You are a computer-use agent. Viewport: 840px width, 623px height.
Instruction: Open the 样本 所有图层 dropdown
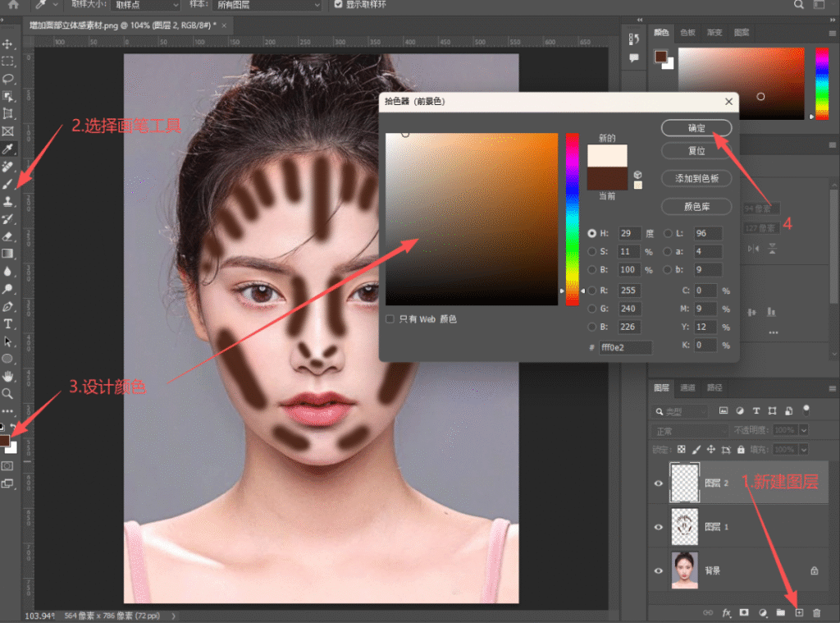(267, 5)
